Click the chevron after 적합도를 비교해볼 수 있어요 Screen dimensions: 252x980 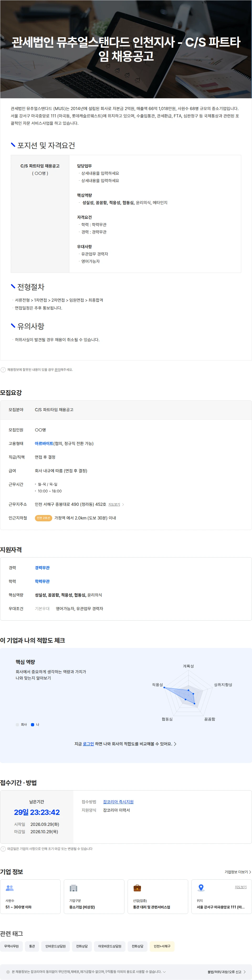click(x=175, y=744)
